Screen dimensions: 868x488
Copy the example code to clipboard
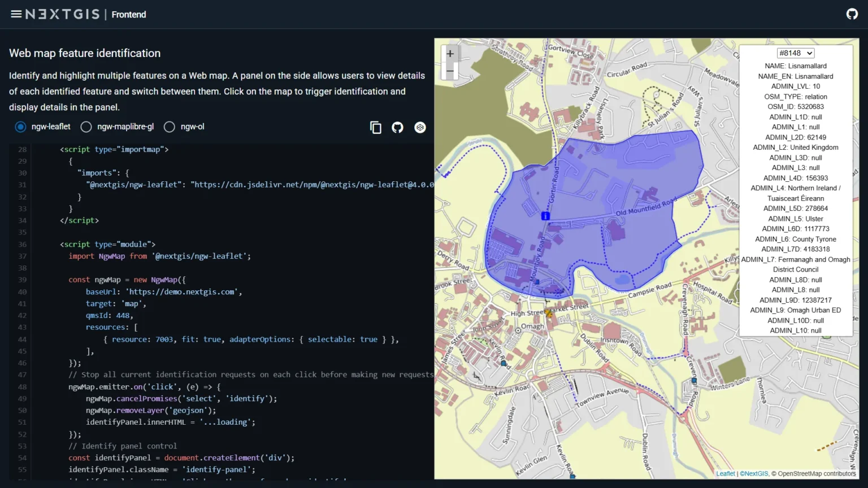[375, 128]
